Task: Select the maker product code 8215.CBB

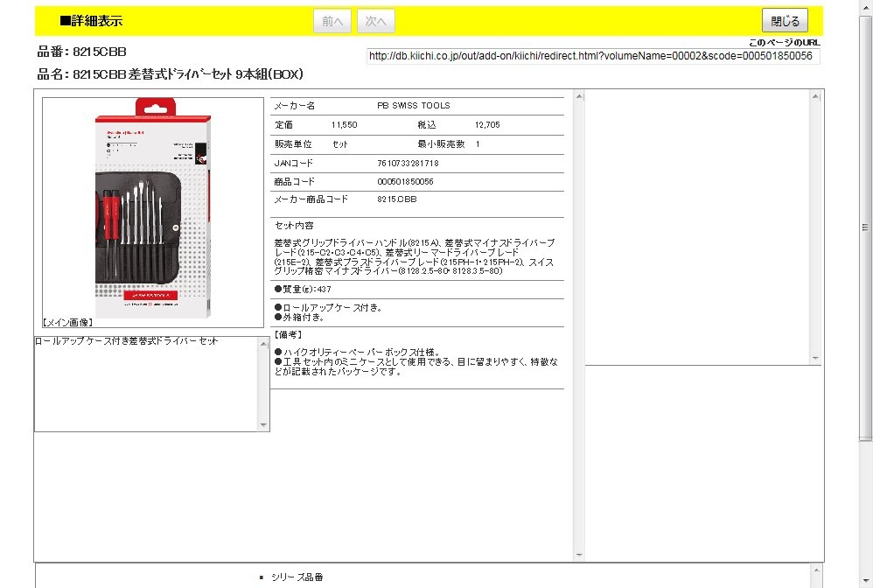Action: pos(397,199)
